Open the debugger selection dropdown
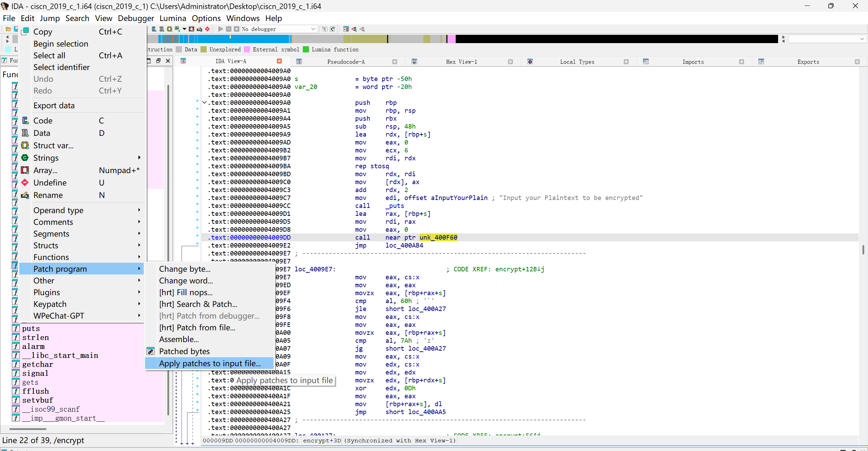Image resolution: width=868 pixels, height=451 pixels. pyautogui.click(x=313, y=29)
